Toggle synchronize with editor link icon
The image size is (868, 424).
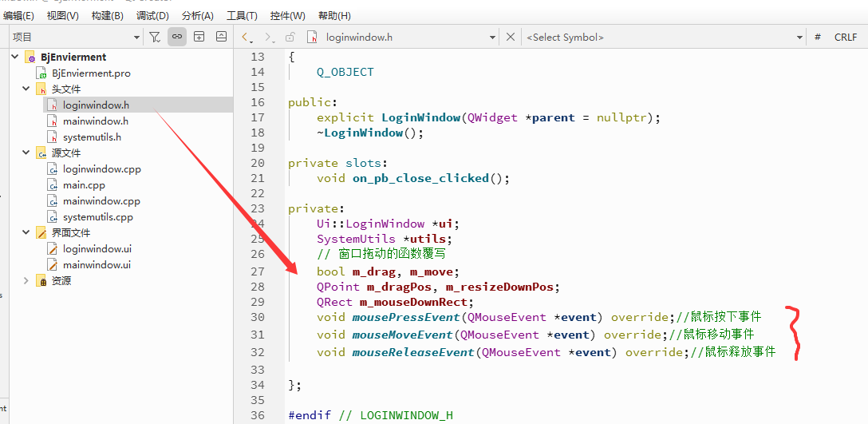[x=177, y=38]
